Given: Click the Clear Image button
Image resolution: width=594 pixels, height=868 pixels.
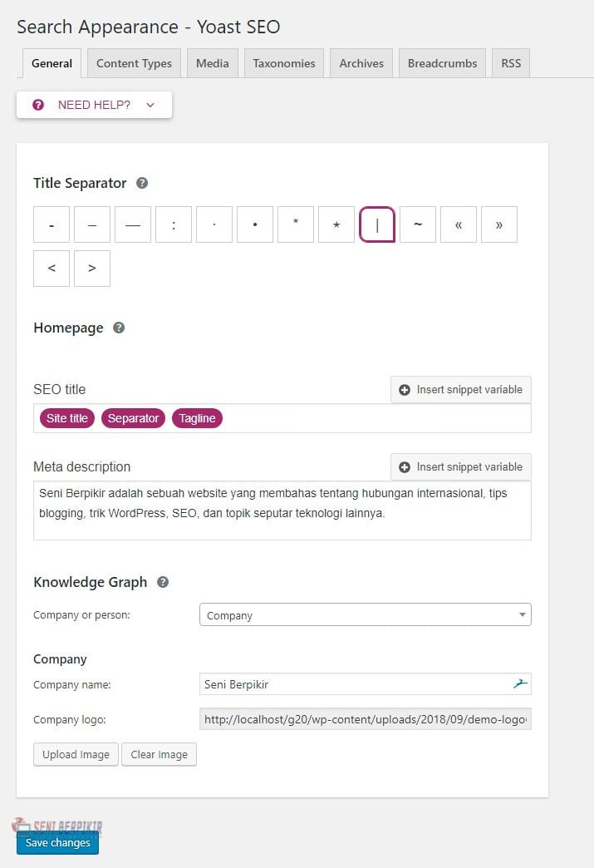Looking at the screenshot, I should [x=160, y=755].
